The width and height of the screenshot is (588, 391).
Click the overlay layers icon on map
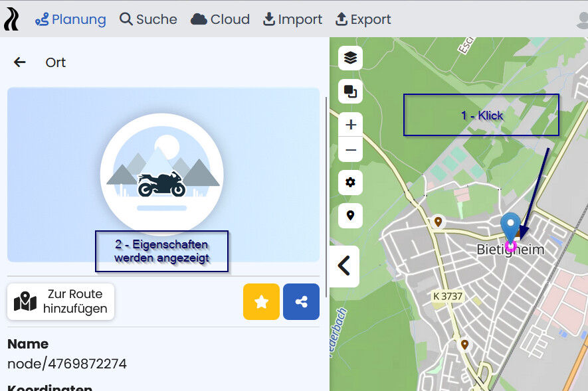pos(350,90)
